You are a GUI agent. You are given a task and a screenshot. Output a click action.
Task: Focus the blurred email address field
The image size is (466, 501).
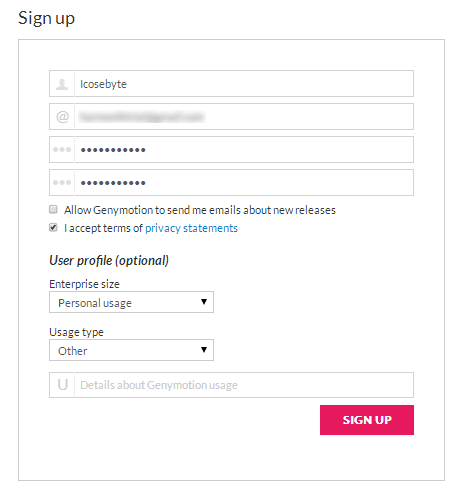244,117
